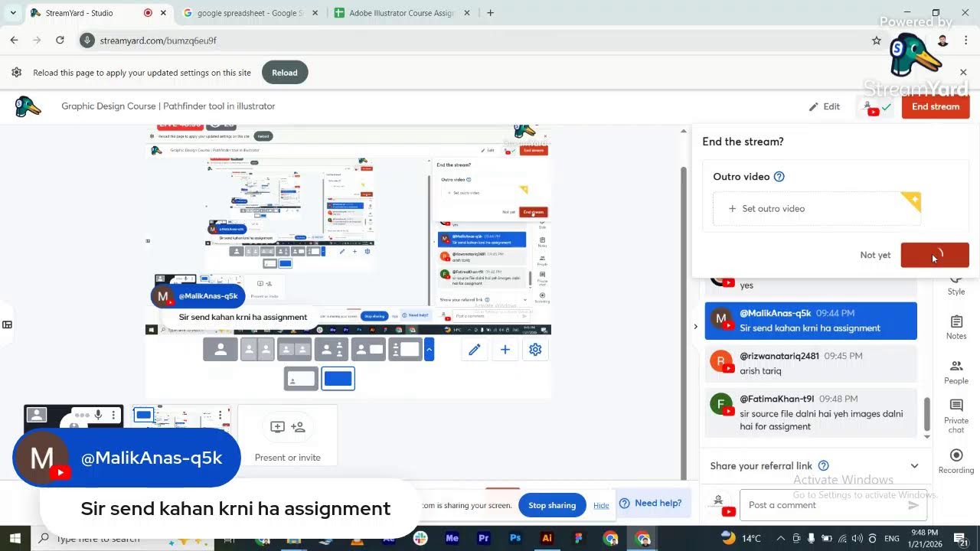Switch to Adobe Illustrator Course Assignment tab
This screenshot has height=551, width=980.
(401, 13)
